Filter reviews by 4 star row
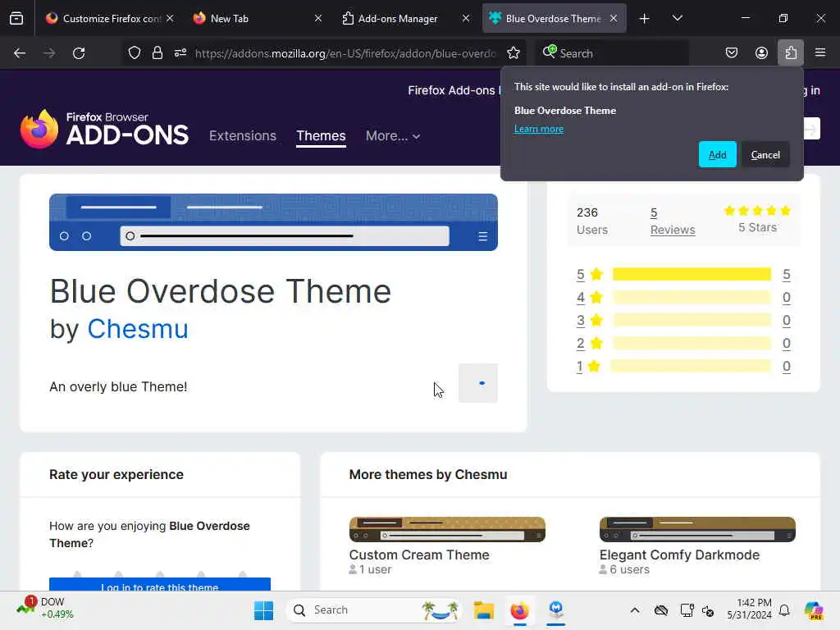The image size is (840, 630). pos(683,297)
